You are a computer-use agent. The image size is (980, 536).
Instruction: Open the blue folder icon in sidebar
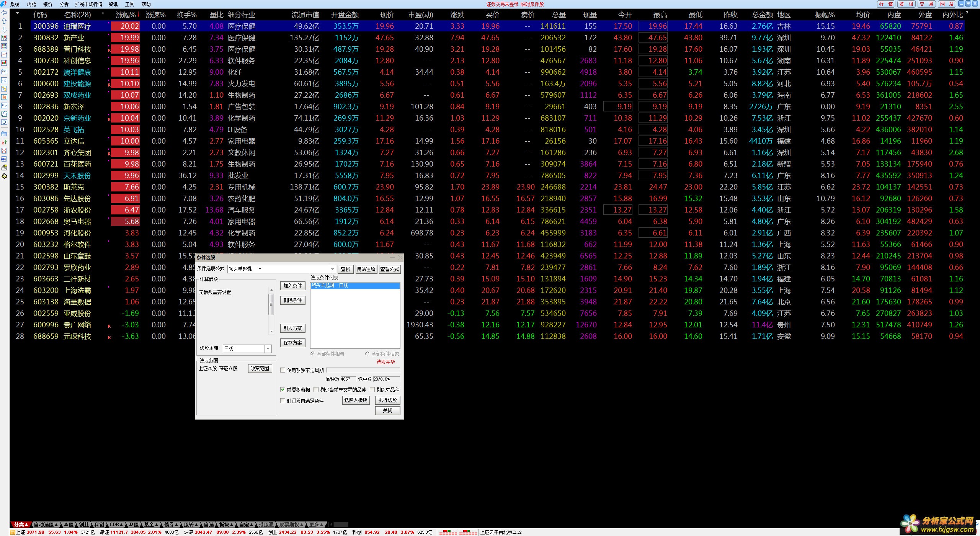click(x=4, y=134)
